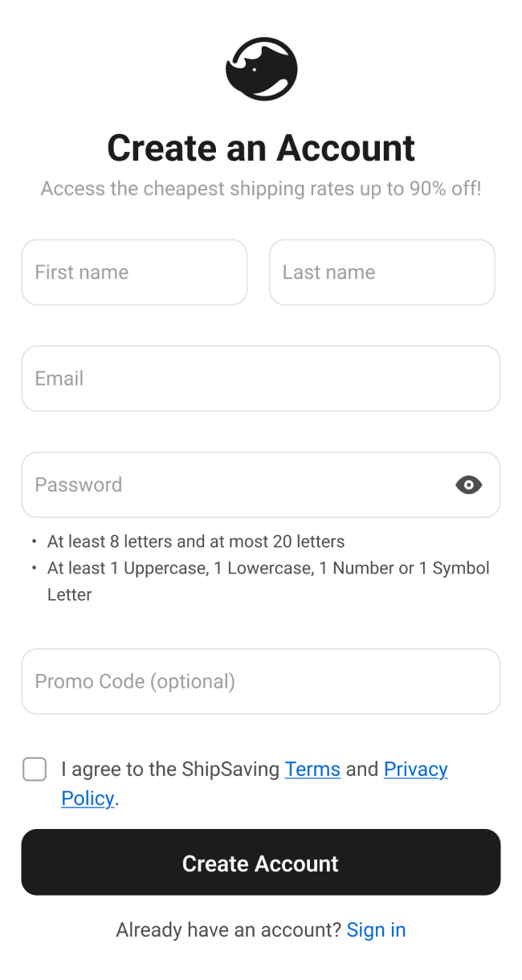Click the Last name input field

click(382, 272)
